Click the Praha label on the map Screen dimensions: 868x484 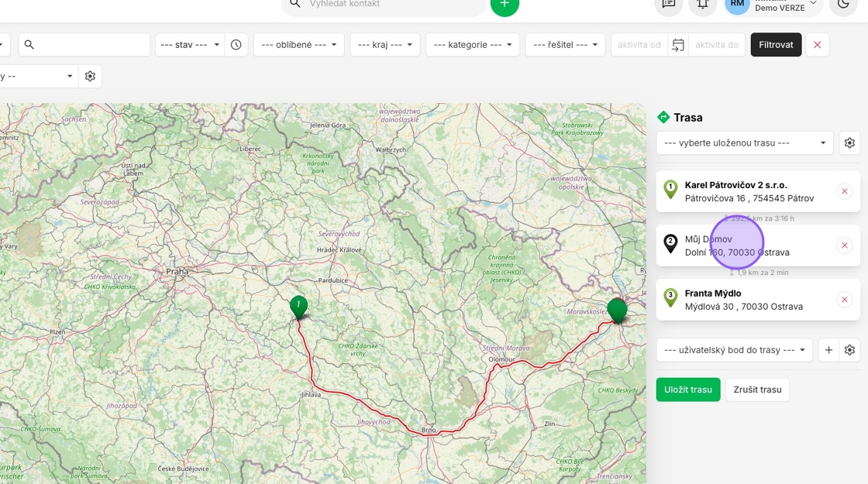(x=177, y=272)
